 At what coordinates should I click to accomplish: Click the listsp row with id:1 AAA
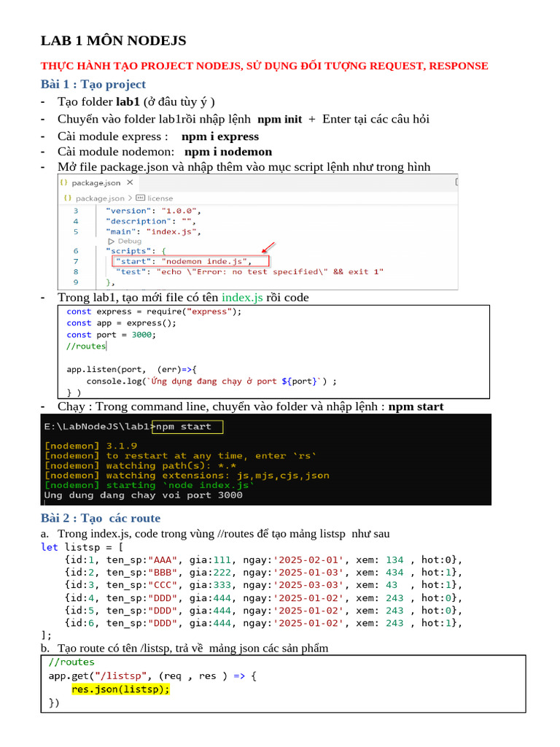coord(263,560)
